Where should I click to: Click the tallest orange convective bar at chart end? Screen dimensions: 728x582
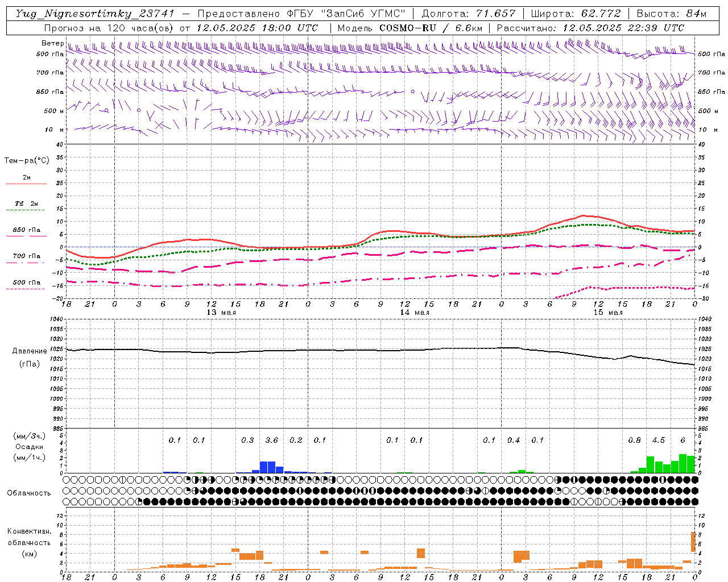pyautogui.click(x=693, y=542)
